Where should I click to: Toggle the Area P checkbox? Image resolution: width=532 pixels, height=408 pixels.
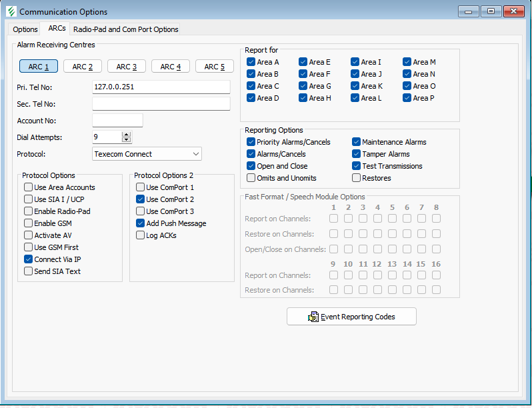(407, 98)
